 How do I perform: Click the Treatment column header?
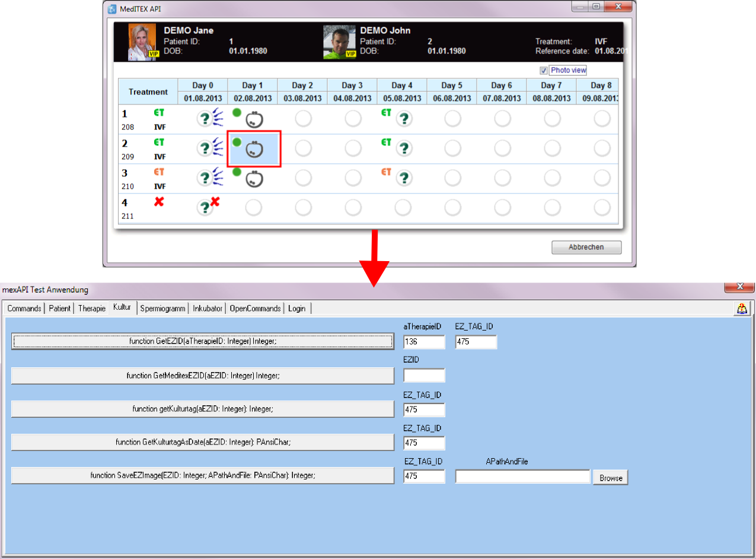click(148, 92)
